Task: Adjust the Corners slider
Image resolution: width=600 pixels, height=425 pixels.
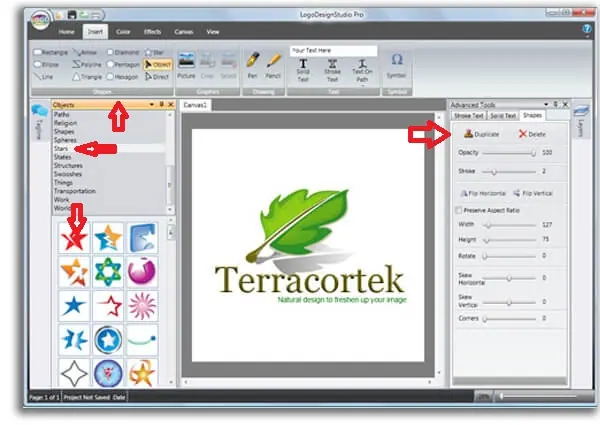Action: [x=509, y=319]
